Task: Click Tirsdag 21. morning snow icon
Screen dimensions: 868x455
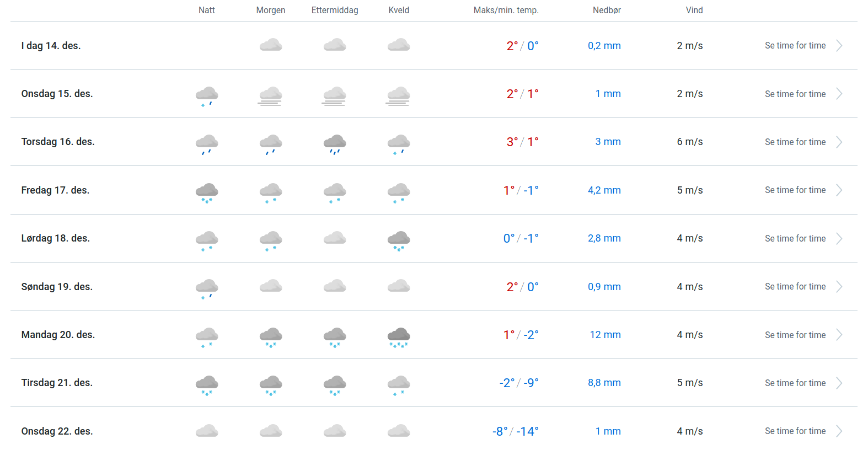Action: pyautogui.click(x=271, y=384)
